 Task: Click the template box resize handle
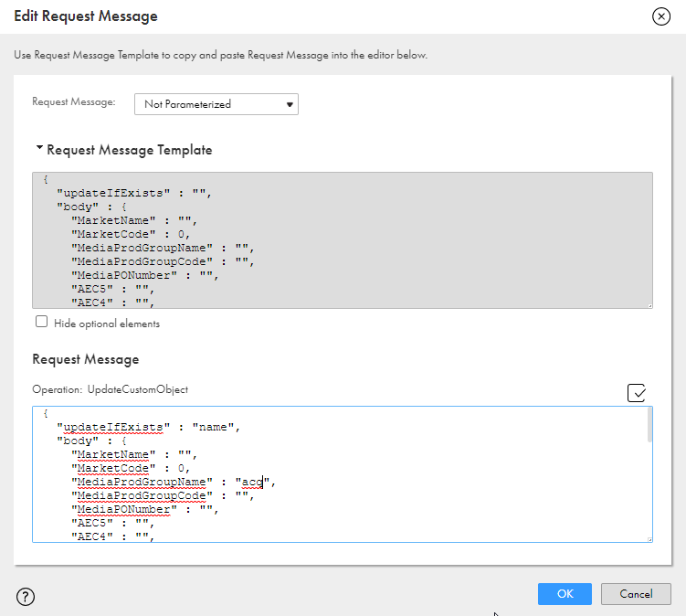tap(650, 306)
